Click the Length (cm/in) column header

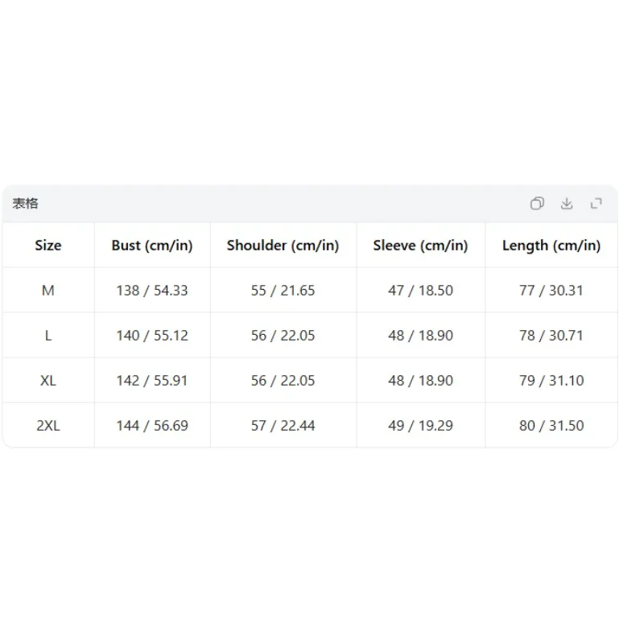[x=551, y=246]
